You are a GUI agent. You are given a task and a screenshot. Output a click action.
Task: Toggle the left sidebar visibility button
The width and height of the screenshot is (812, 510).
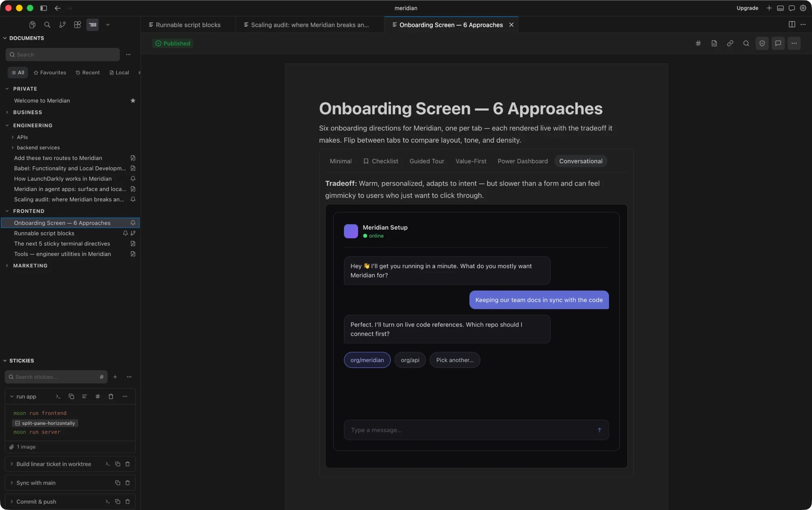(x=43, y=8)
